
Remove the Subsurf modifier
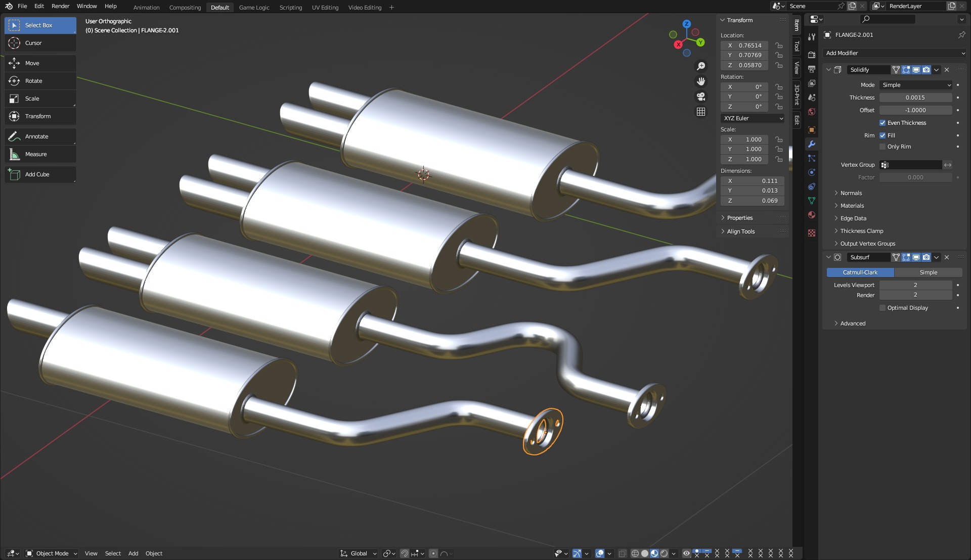947,257
